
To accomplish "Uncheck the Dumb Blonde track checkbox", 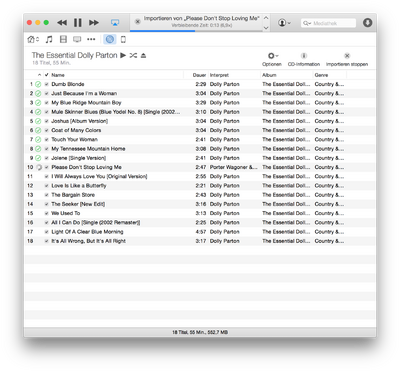I will [x=47, y=84].
